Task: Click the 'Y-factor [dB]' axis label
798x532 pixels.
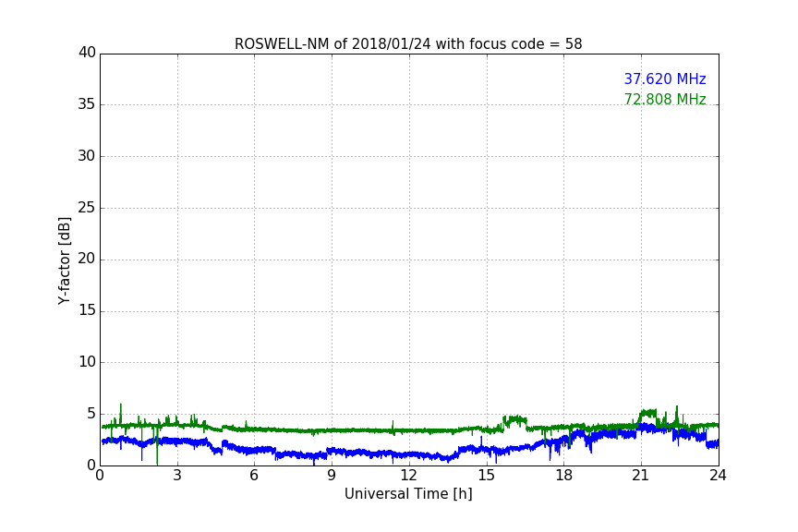Action: pyautogui.click(x=64, y=260)
